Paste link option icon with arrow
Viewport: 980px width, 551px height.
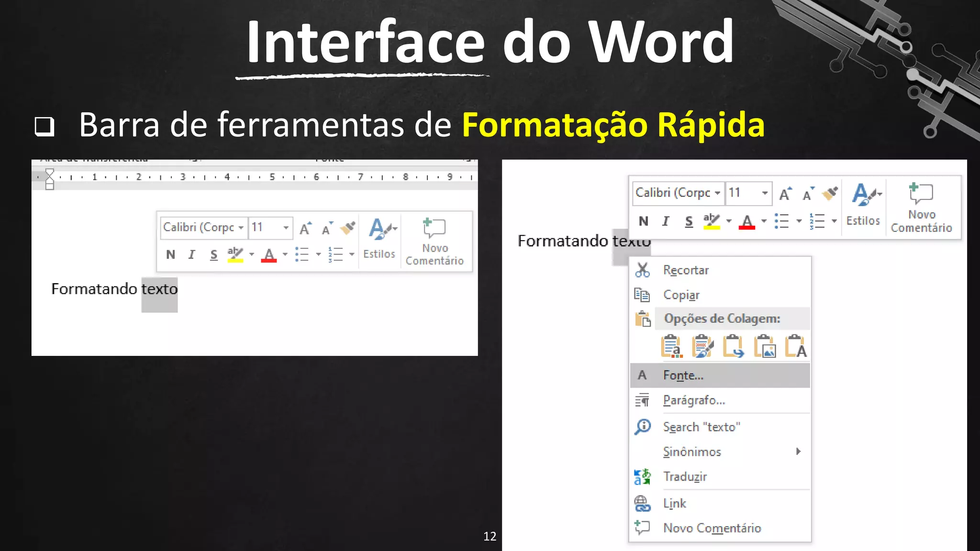[x=733, y=346]
